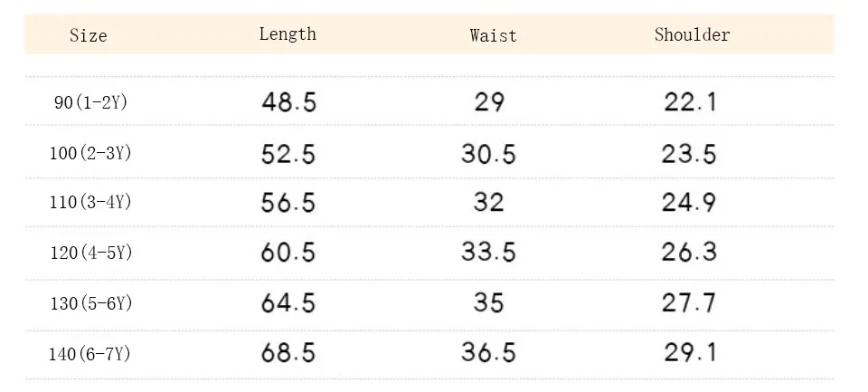The width and height of the screenshot is (868, 392).
Task: Click the shoulder value 22.1
Action: click(x=690, y=102)
